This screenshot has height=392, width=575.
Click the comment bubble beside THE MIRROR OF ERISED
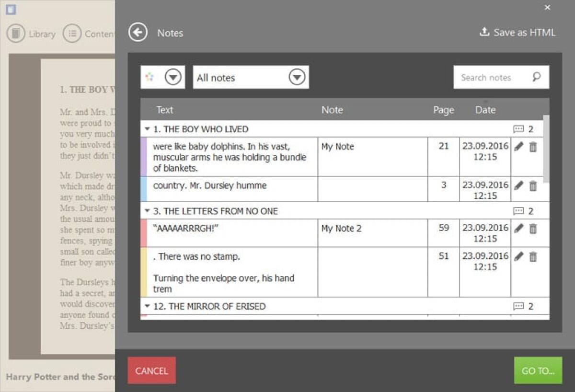(x=519, y=306)
